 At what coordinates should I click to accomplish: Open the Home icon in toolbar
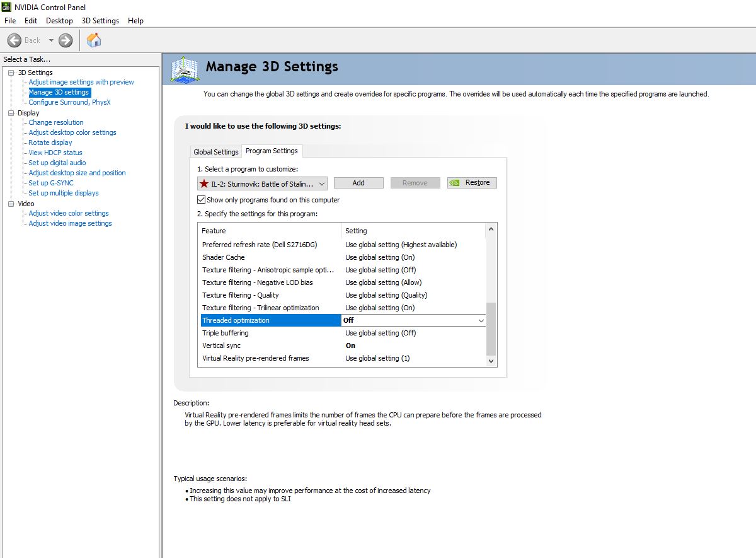pyautogui.click(x=94, y=40)
